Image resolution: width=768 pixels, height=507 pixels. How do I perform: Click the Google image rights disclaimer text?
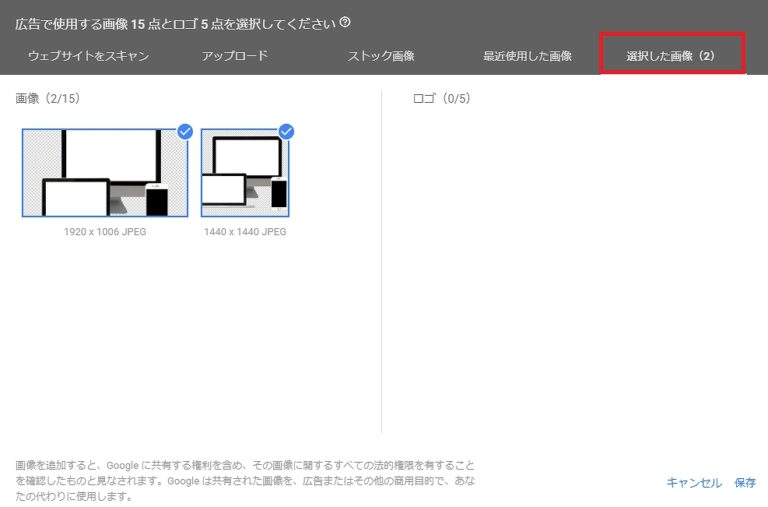coord(245,481)
